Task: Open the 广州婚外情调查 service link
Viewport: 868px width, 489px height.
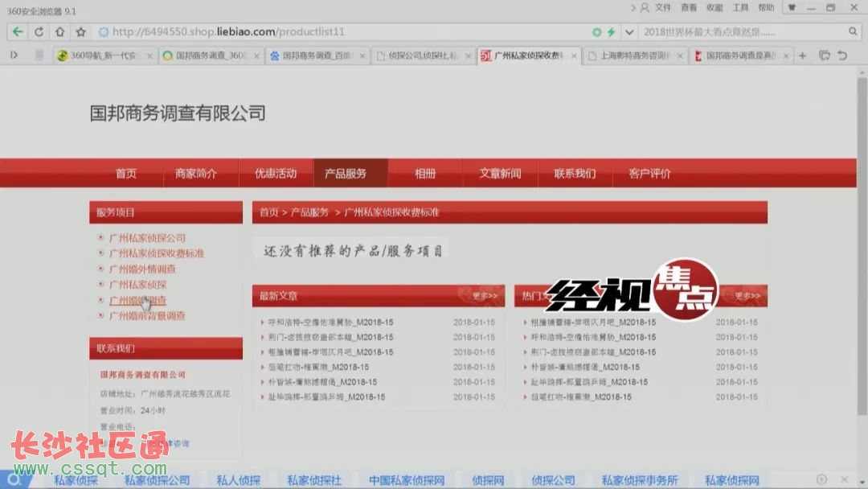Action: click(142, 269)
